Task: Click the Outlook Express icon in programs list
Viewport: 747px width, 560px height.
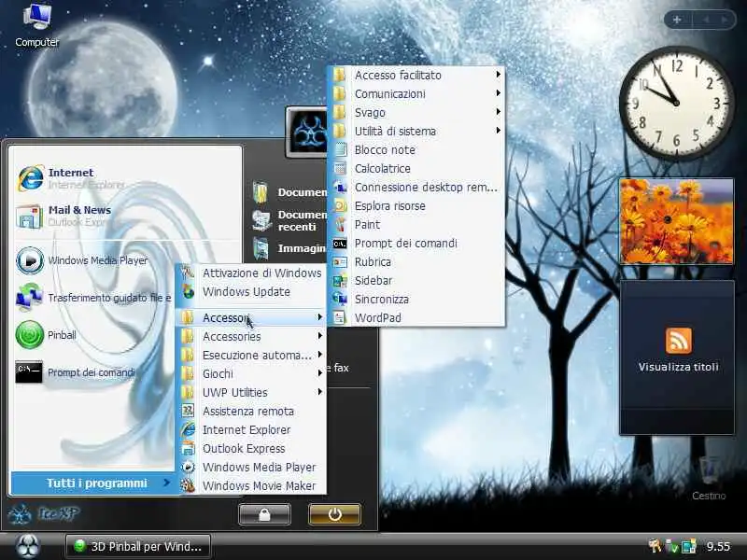Action: click(x=188, y=449)
